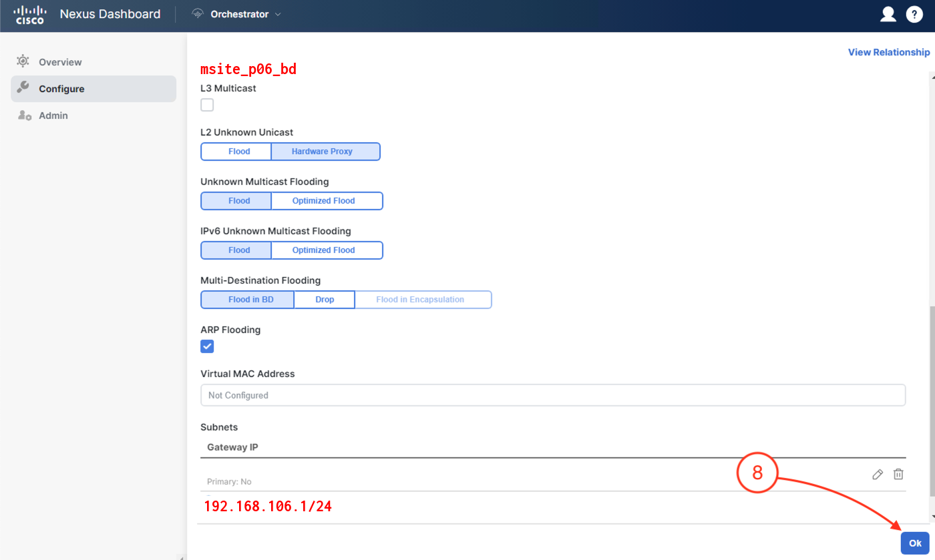Click the Admin user icon in sidebar
This screenshot has width=935, height=560.
tap(24, 115)
